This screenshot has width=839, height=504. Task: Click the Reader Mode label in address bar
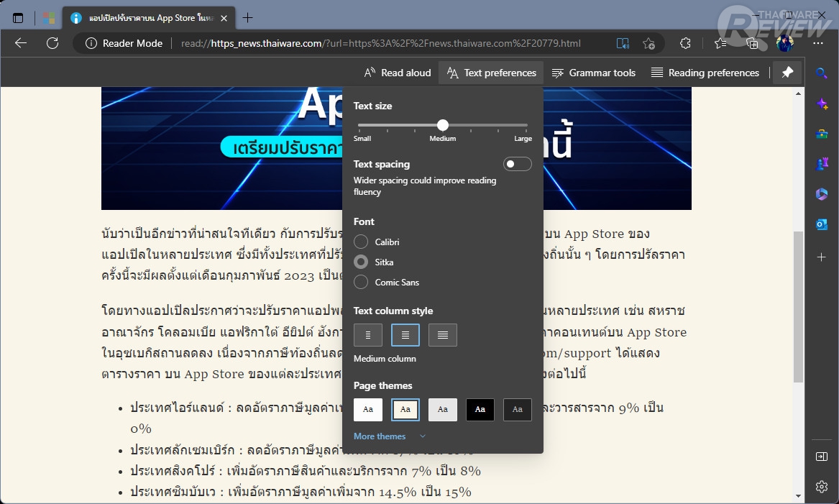(x=132, y=43)
